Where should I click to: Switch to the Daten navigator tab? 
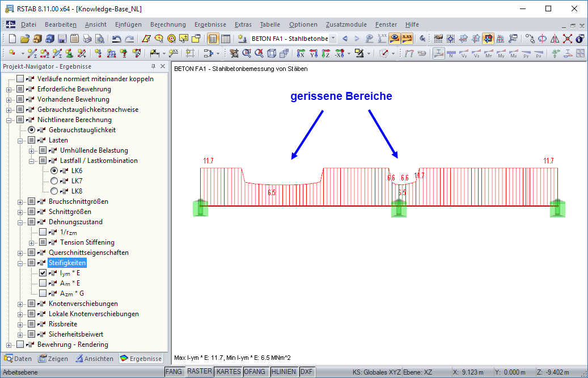18,359
